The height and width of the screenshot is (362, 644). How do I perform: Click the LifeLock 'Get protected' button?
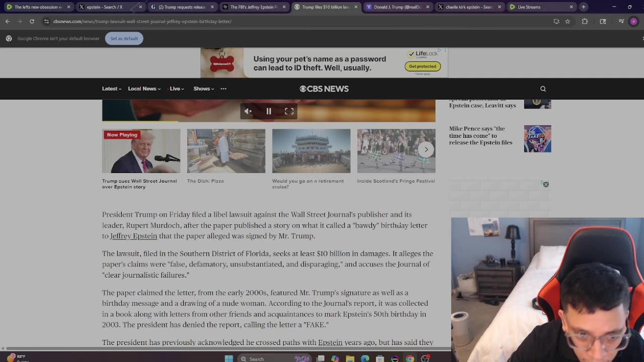[423, 66]
